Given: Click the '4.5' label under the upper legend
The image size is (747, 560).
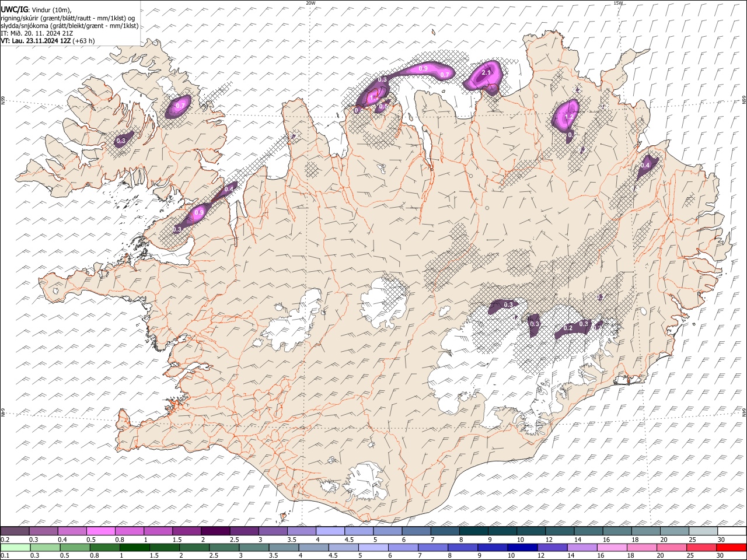Looking at the screenshot, I should (349, 540).
